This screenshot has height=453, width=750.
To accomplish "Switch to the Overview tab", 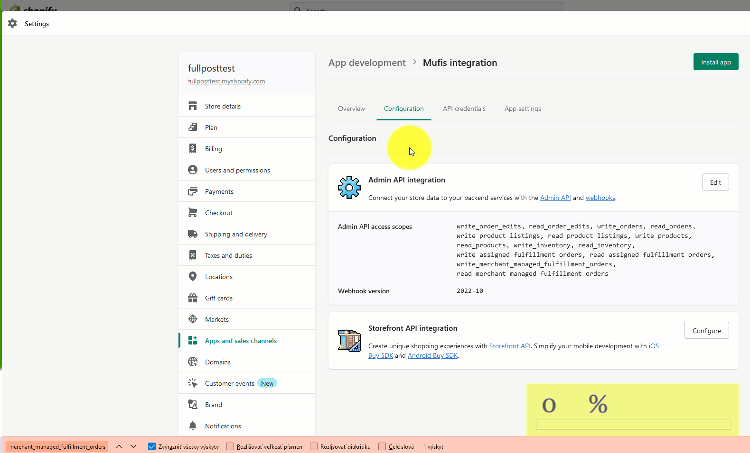I will pos(351,109).
